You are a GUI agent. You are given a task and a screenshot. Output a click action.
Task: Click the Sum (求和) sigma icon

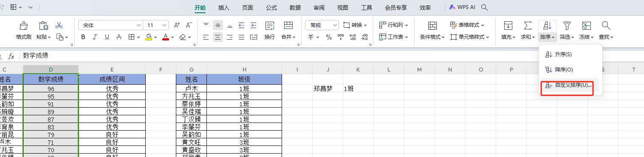(x=528, y=26)
